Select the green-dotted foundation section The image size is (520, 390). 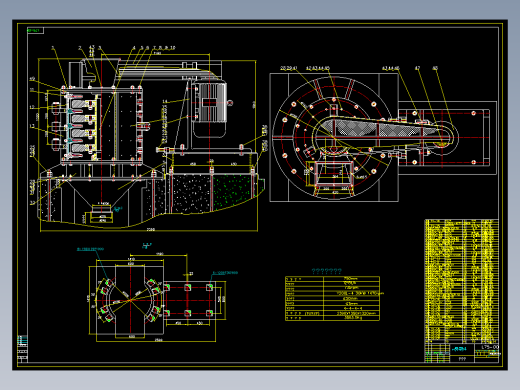(232, 191)
